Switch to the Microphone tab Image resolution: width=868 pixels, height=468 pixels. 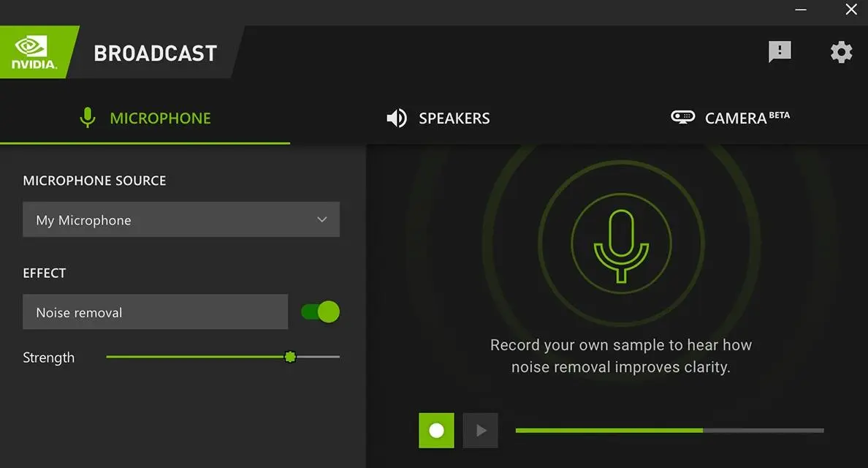pyautogui.click(x=145, y=118)
